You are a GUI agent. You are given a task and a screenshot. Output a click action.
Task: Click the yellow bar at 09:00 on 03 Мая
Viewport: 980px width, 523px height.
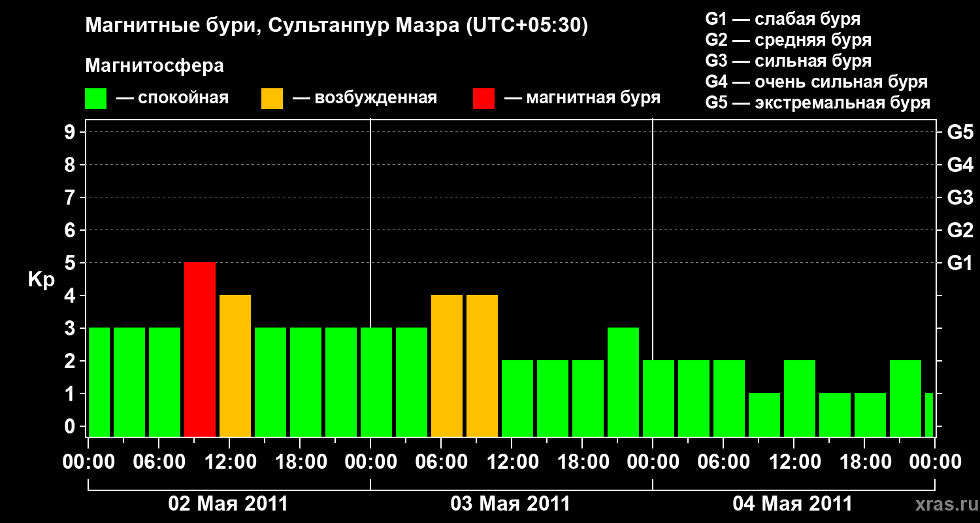482,365
